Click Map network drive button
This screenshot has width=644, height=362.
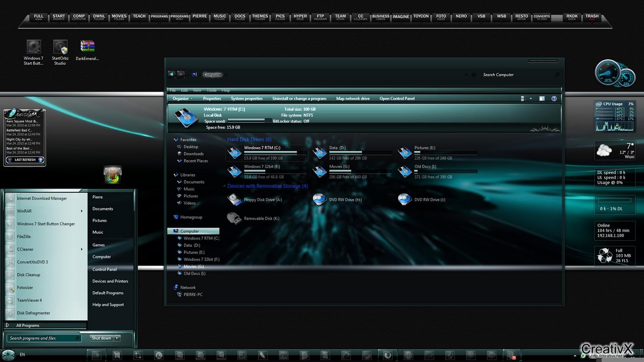click(353, 99)
